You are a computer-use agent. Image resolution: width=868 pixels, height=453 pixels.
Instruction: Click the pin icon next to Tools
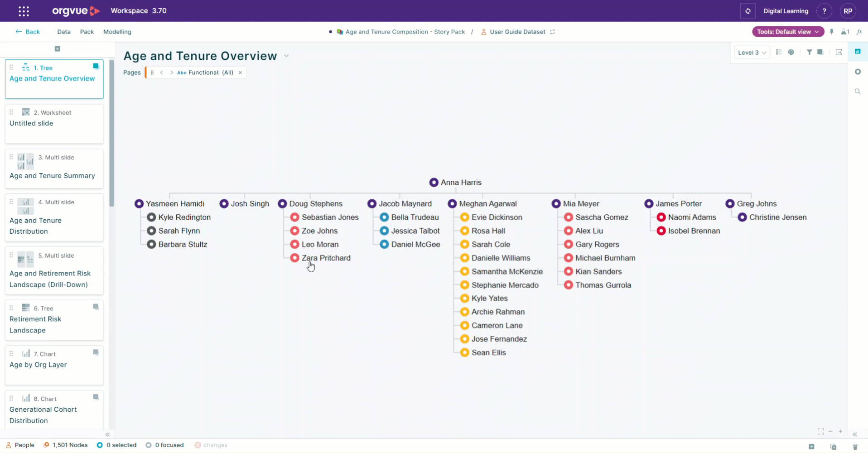click(x=832, y=32)
